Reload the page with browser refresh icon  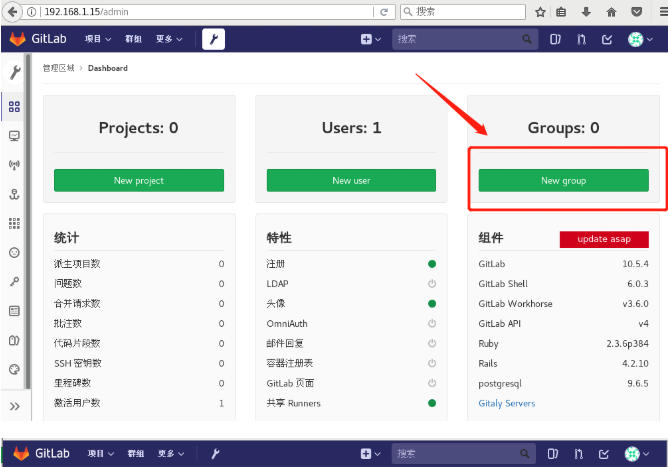(384, 12)
